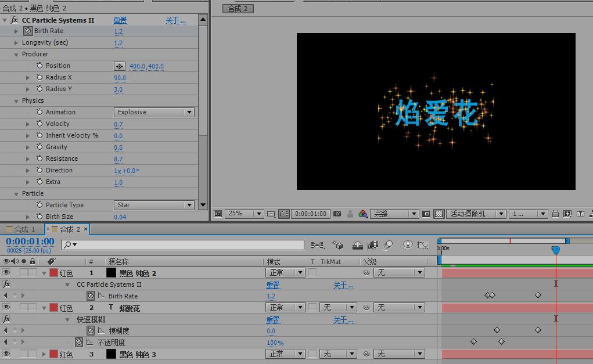Show the channels and color management menu

(362, 213)
